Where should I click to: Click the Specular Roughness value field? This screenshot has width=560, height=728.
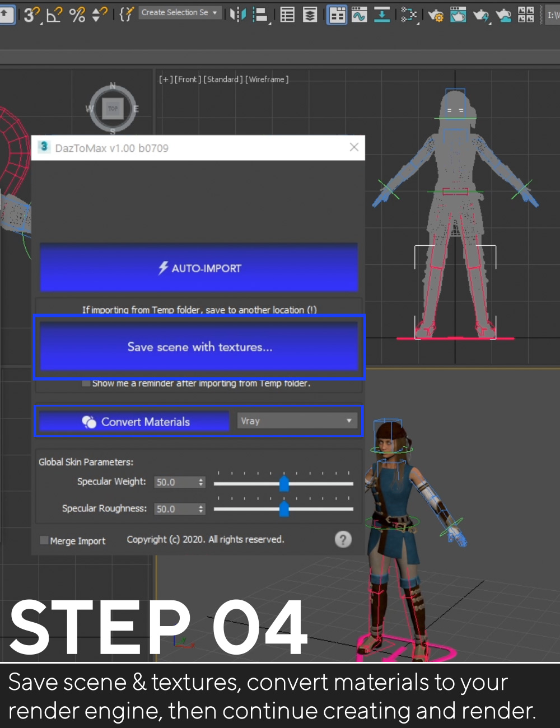point(175,509)
